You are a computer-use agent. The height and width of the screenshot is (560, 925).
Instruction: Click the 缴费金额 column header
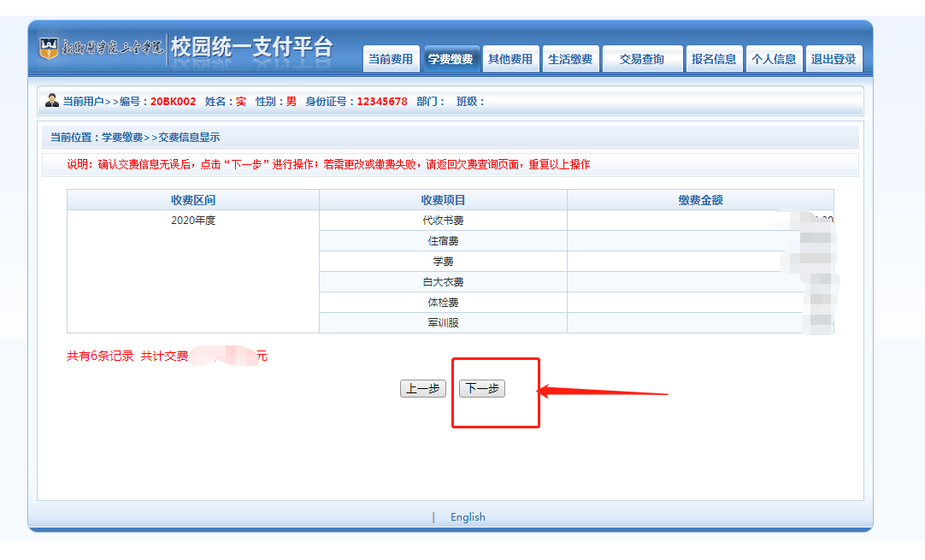coord(700,200)
